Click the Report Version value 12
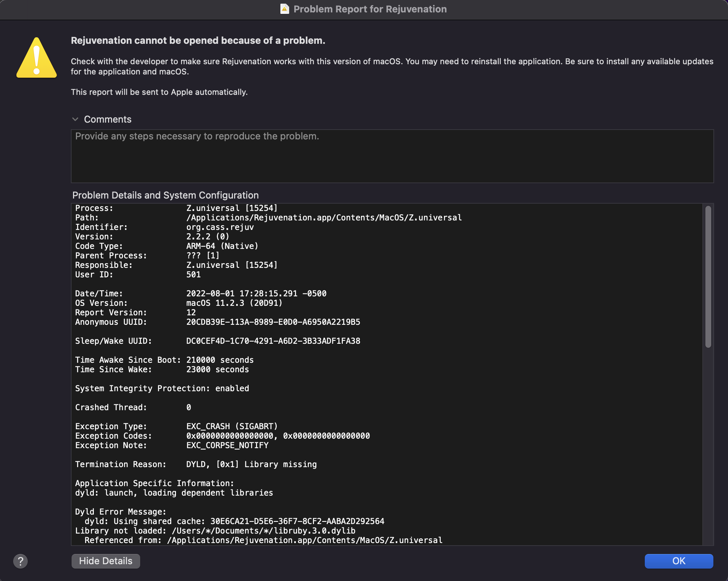Viewport: 728px width, 581px height. click(191, 312)
